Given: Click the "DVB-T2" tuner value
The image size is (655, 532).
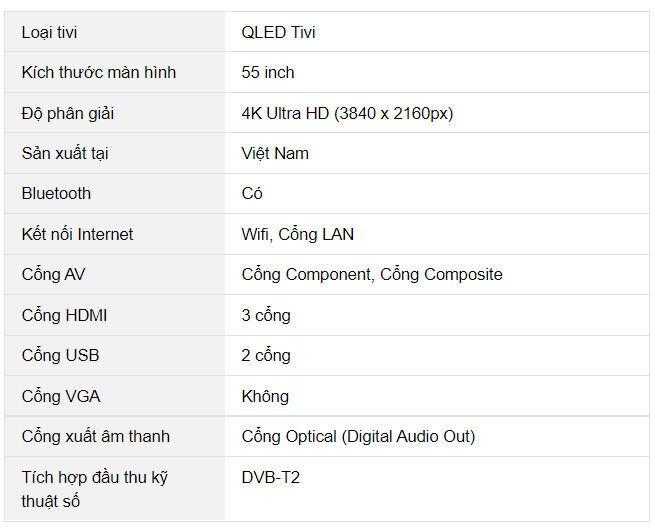Looking at the screenshot, I should pyautogui.click(x=270, y=477).
